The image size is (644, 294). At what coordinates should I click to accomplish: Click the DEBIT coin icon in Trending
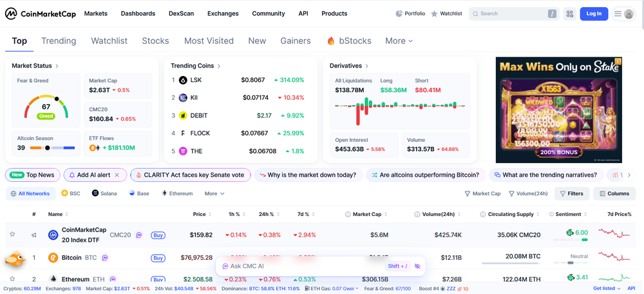(183, 115)
